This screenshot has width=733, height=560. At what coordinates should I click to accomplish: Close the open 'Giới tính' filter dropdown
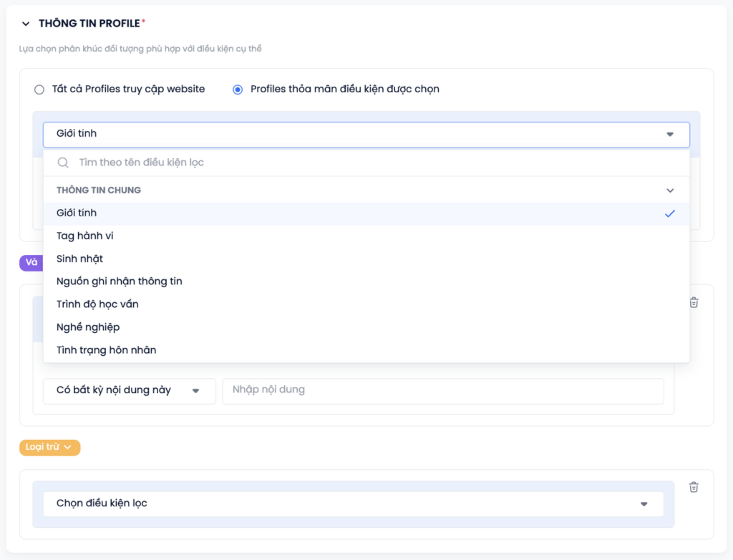coord(366,135)
